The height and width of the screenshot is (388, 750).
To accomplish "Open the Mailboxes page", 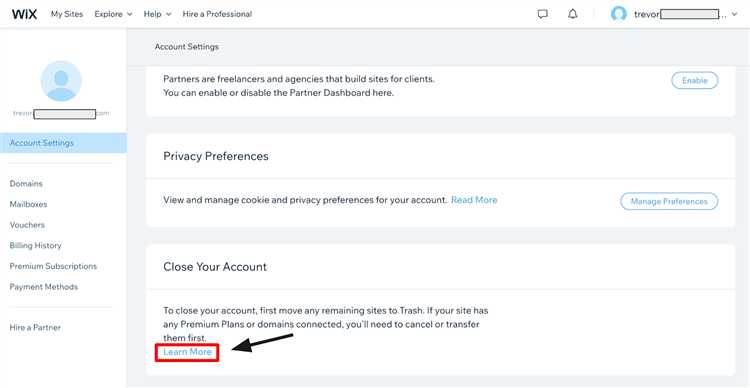I will 28,204.
